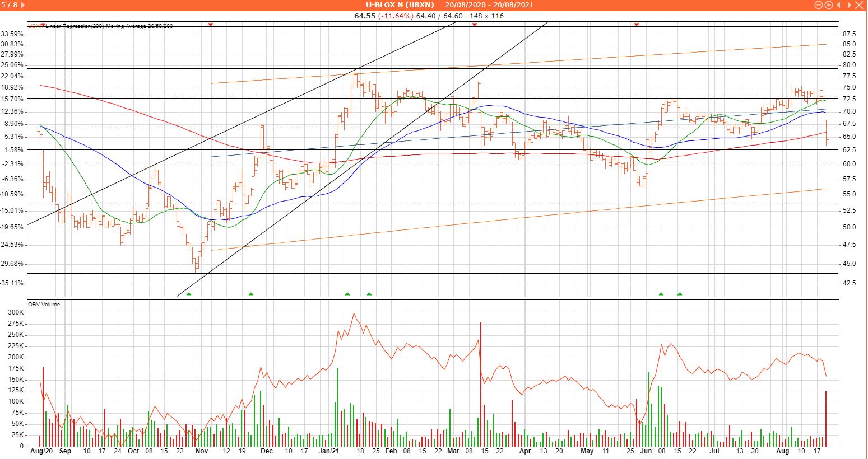Click the date range 20/08/2020 - 20/08/2021
This screenshot has width=868, height=459.
(x=489, y=5)
